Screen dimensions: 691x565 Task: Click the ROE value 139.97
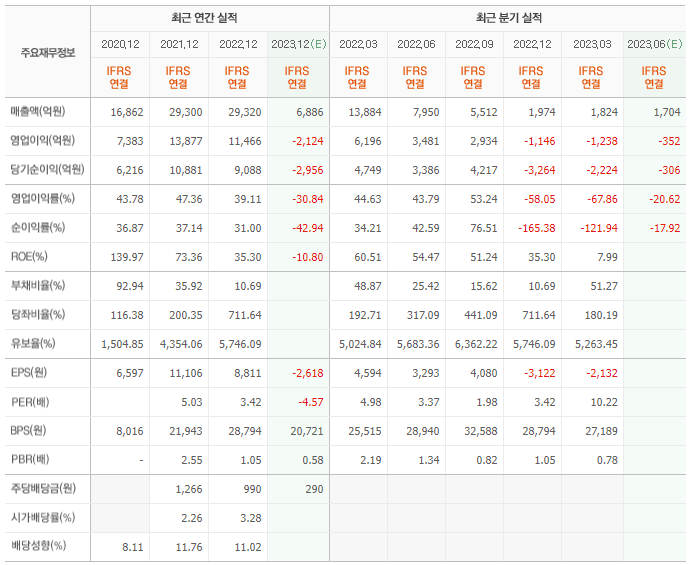coord(127,257)
